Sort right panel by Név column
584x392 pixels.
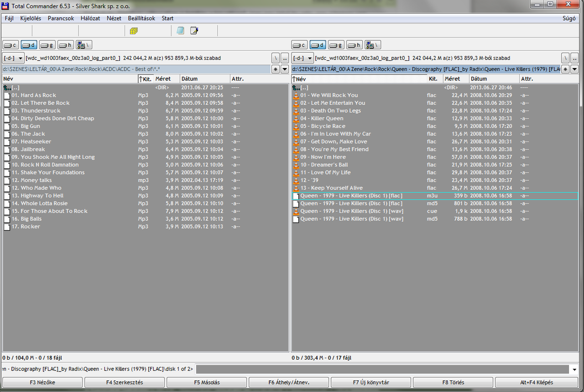pos(359,79)
